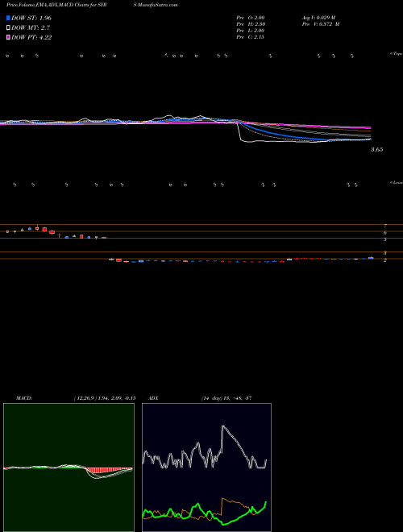Image resolution: width=403 pixels, height=532 pixels.
Task: Click the ADX heading label
Action: pyautogui.click(x=153, y=398)
